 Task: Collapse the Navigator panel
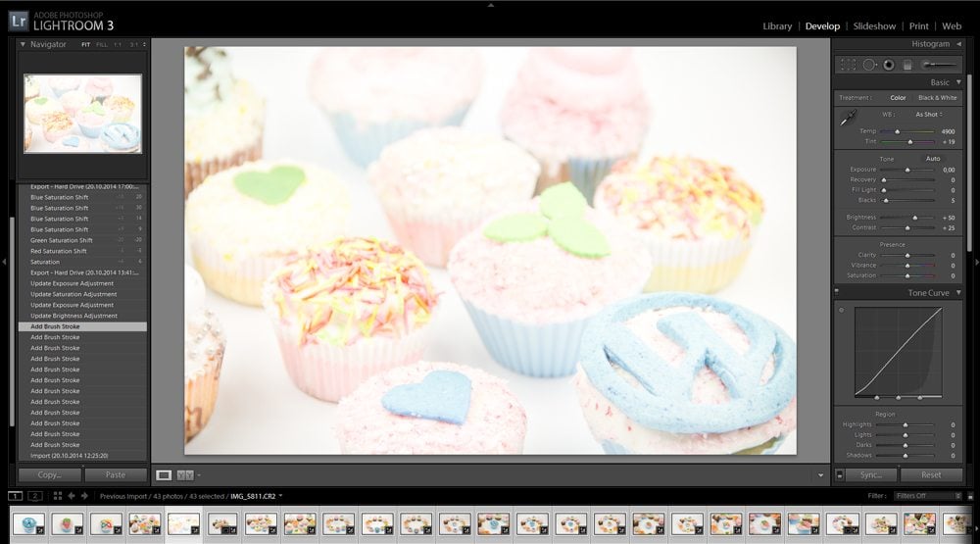pyautogui.click(x=23, y=44)
